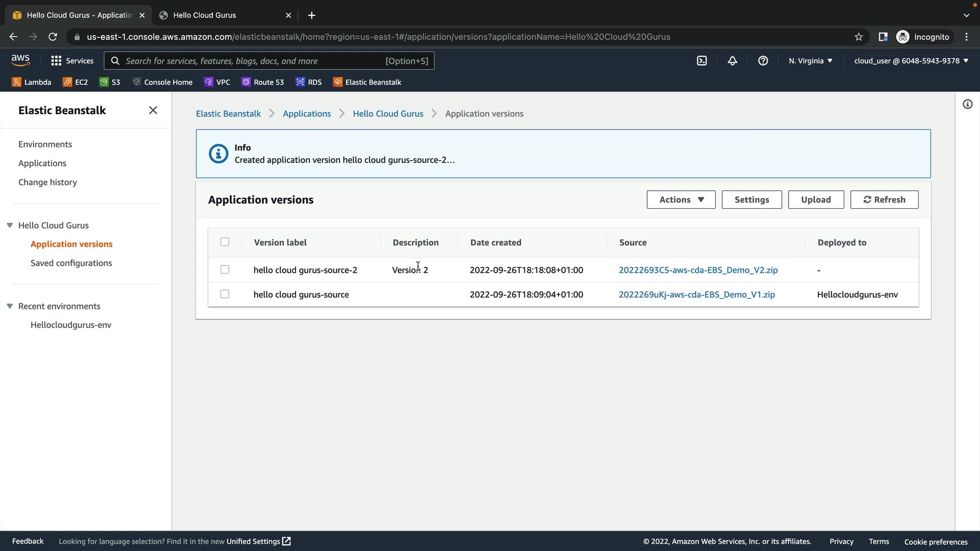Image resolution: width=980 pixels, height=551 pixels.
Task: Open Lambda bookmark shortcut
Action: point(32,82)
